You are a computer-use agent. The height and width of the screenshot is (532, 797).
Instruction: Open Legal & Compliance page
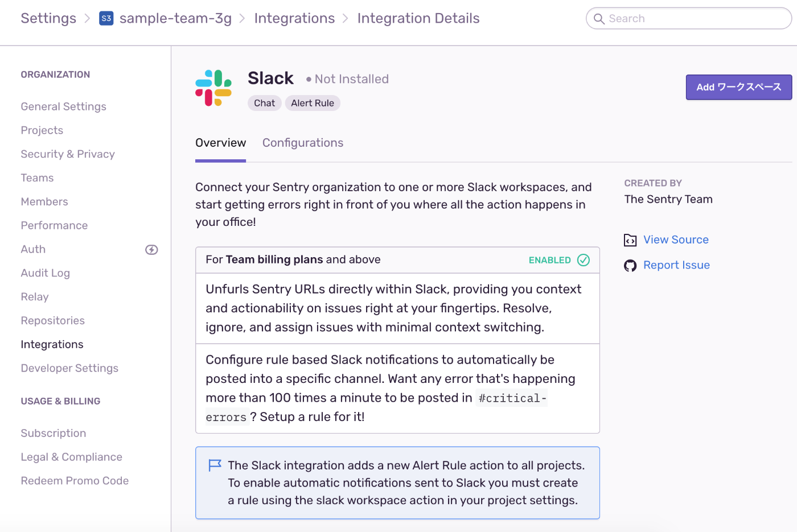coord(72,457)
